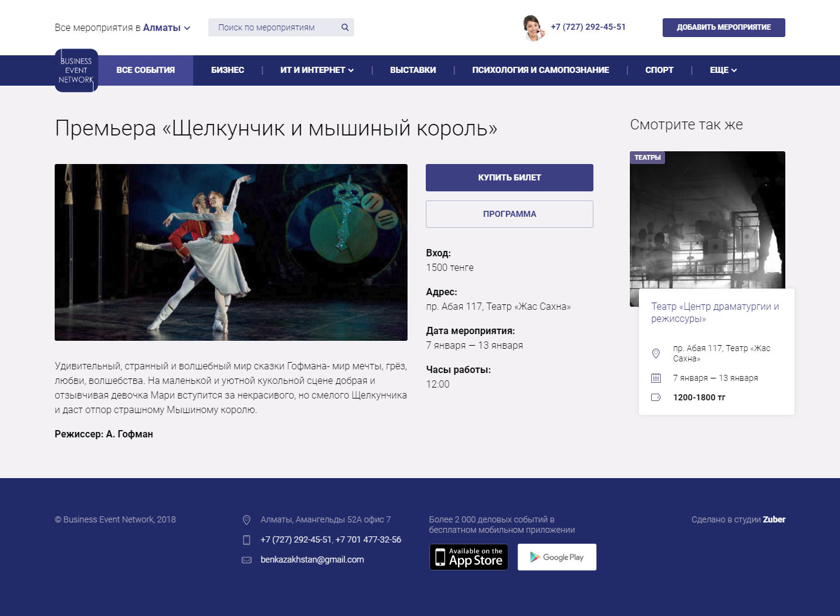
Task: Open the Google Play badge
Action: (x=556, y=557)
